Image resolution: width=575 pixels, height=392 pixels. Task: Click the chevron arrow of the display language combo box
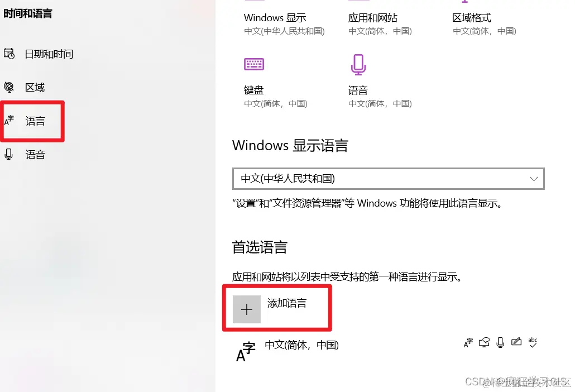[x=534, y=179]
